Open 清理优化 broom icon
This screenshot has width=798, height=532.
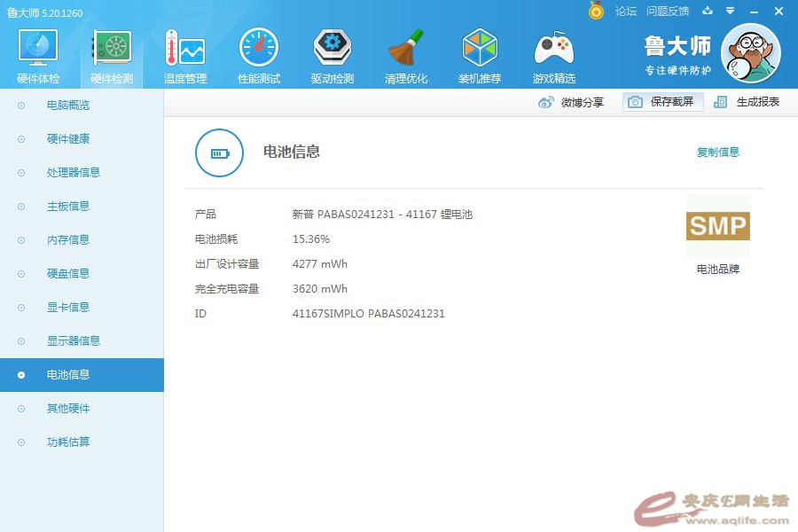pyautogui.click(x=406, y=49)
